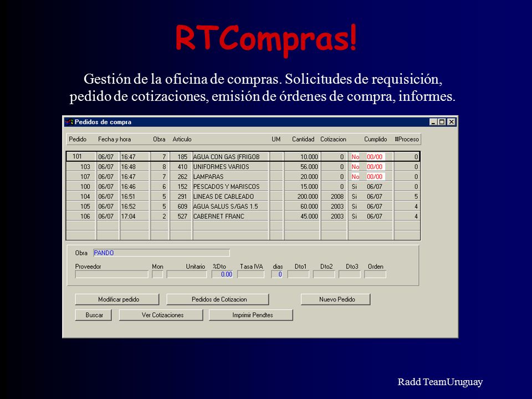Click the Obra field showing PANDO
This screenshot has width=532, height=399.
point(161,253)
